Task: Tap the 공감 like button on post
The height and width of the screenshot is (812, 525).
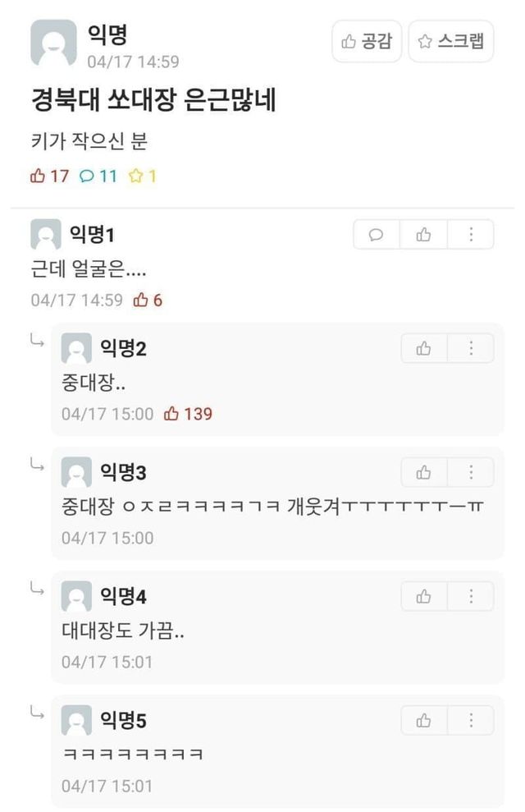Action: point(367,41)
